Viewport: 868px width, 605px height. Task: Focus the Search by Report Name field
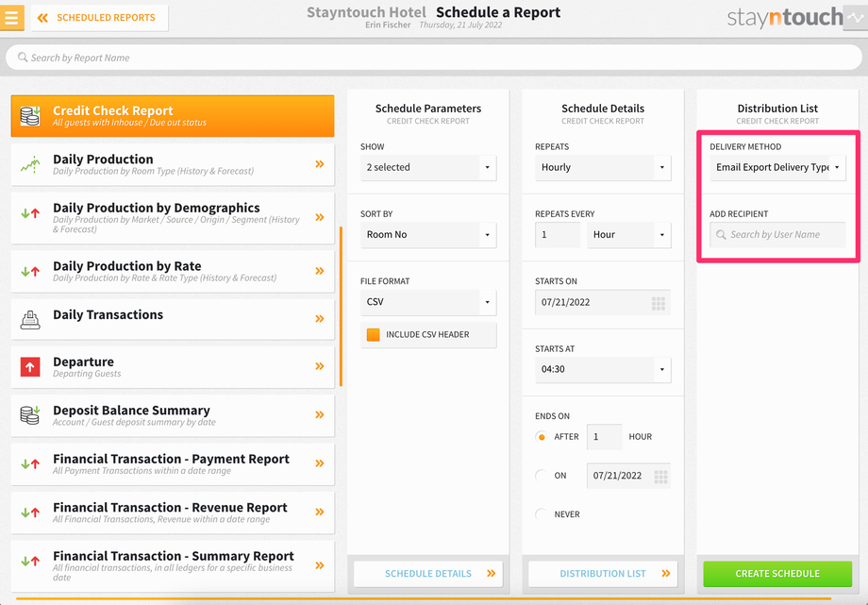point(433,58)
